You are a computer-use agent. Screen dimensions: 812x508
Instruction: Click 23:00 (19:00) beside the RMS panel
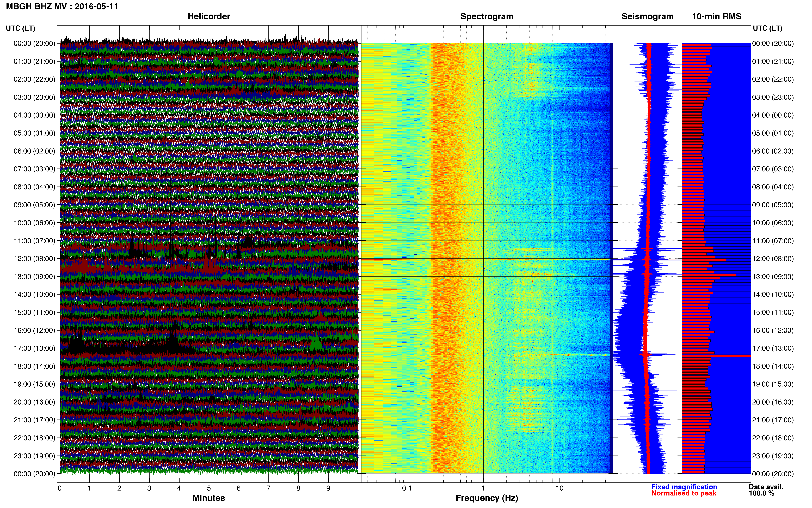click(x=773, y=456)
